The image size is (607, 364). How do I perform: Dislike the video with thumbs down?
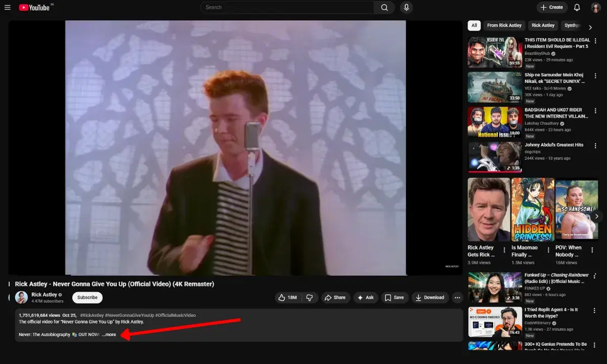tap(310, 298)
